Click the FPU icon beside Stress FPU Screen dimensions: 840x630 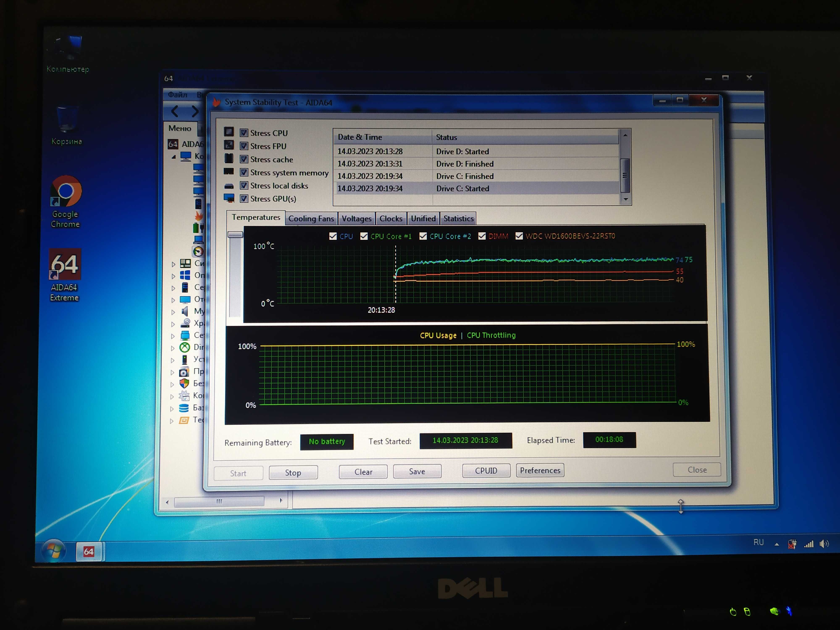pos(229,145)
